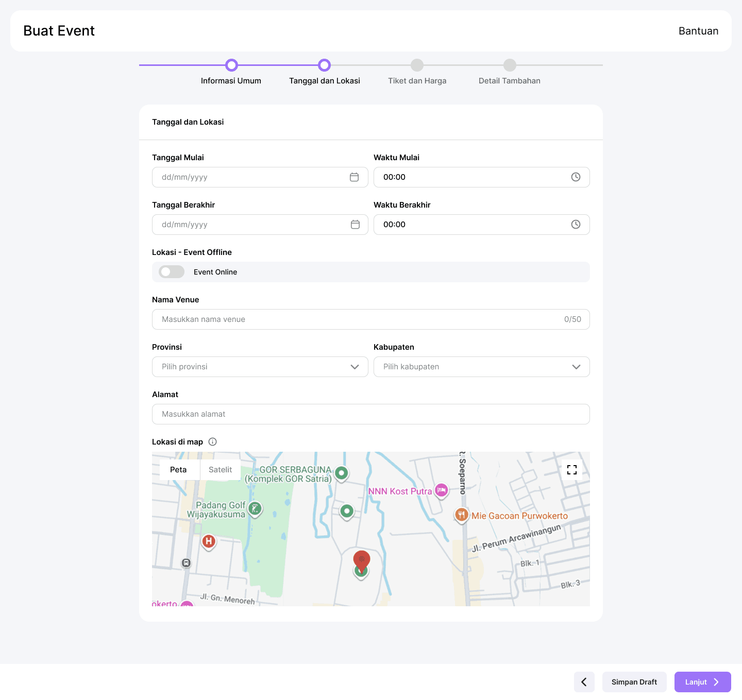The height and width of the screenshot is (700, 742).
Task: Click the Jl. Perum Arcawinangun map label
Action: [x=516, y=538]
